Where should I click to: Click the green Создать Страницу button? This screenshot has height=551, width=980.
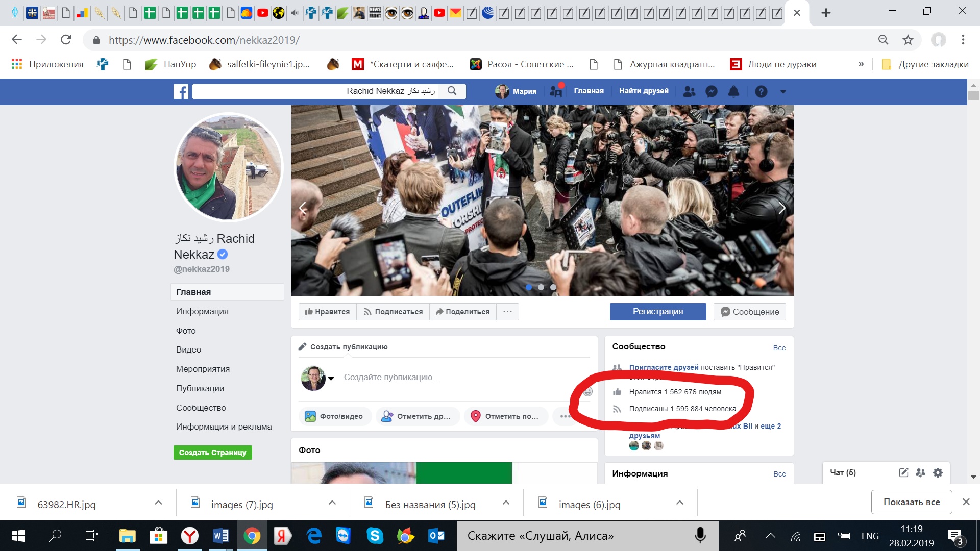click(x=212, y=453)
